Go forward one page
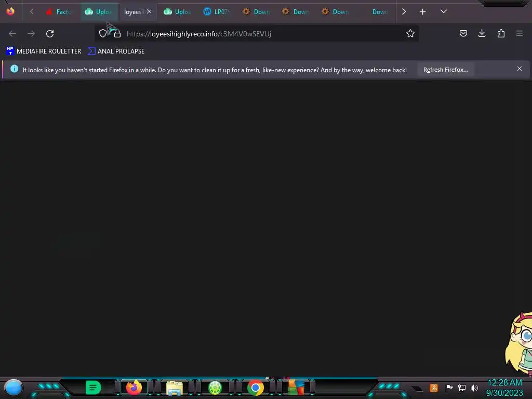532x399 pixels. point(31,34)
